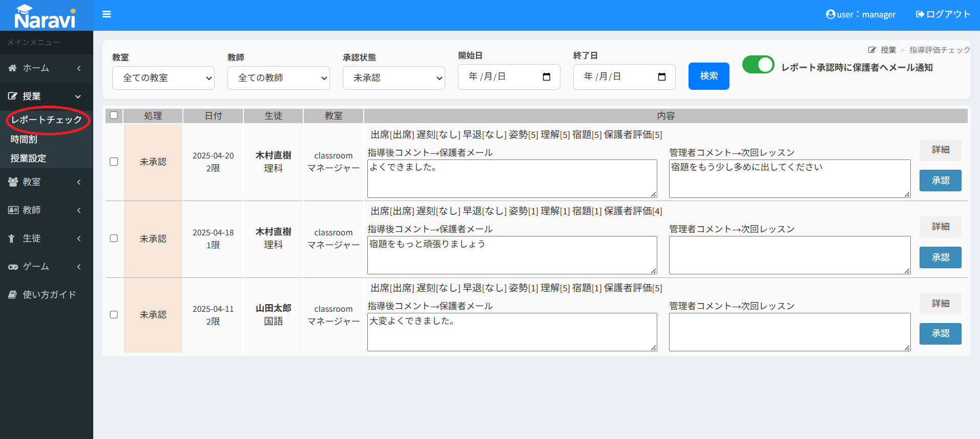Click the 授業 breadcrumb link
This screenshot has height=439, width=980.
point(888,50)
